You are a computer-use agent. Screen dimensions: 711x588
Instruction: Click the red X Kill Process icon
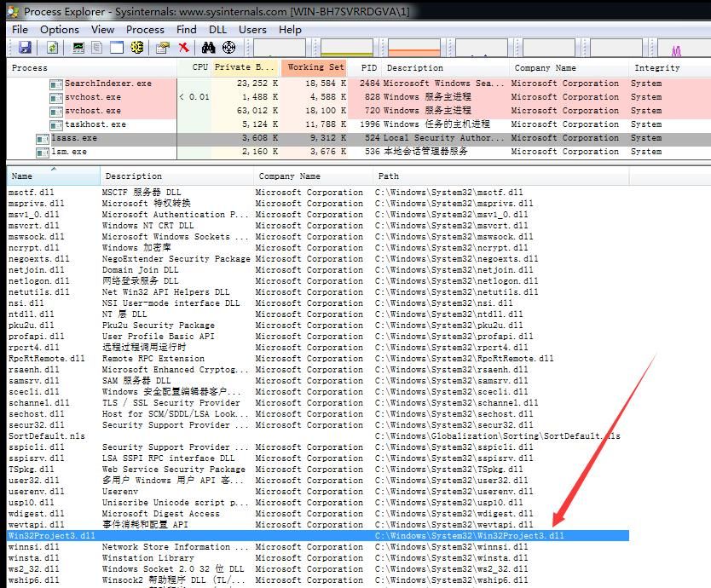point(183,47)
